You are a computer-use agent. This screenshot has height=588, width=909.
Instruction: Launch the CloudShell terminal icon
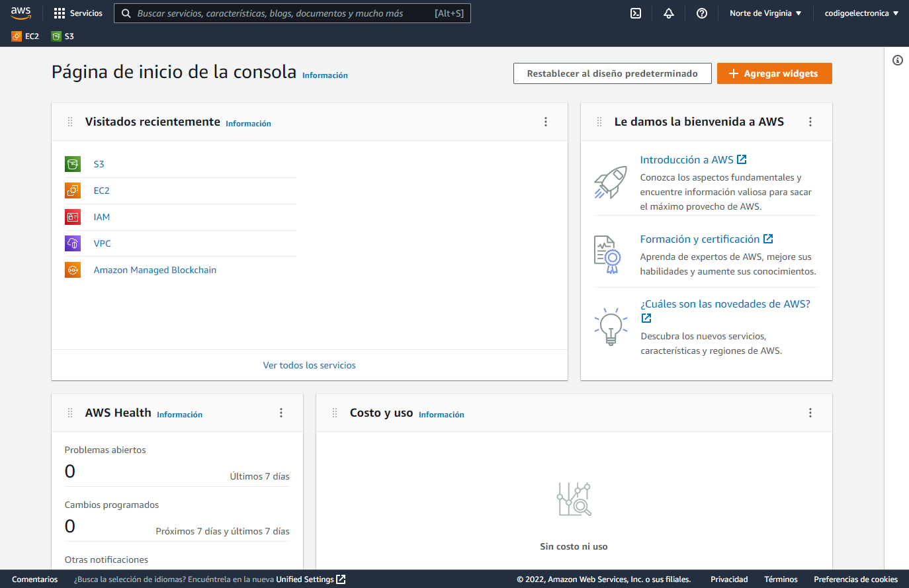click(x=636, y=13)
